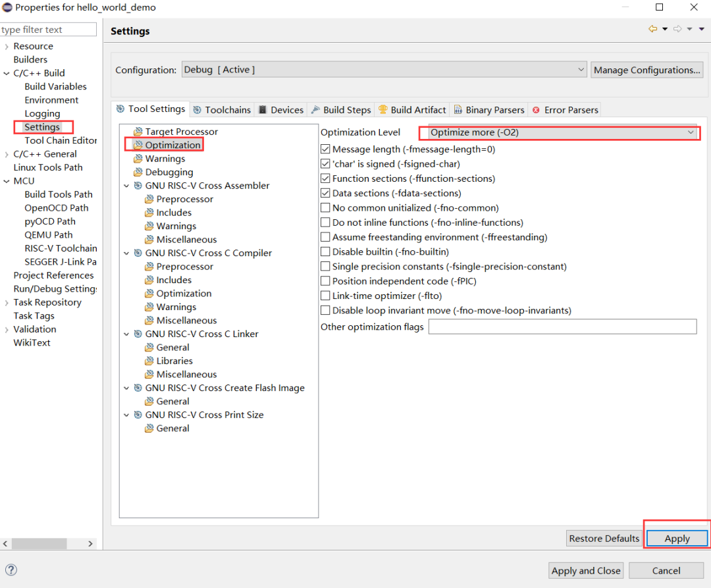711x588 pixels.
Task: Click the scroll right arrow in sidebar
Action: click(90, 543)
